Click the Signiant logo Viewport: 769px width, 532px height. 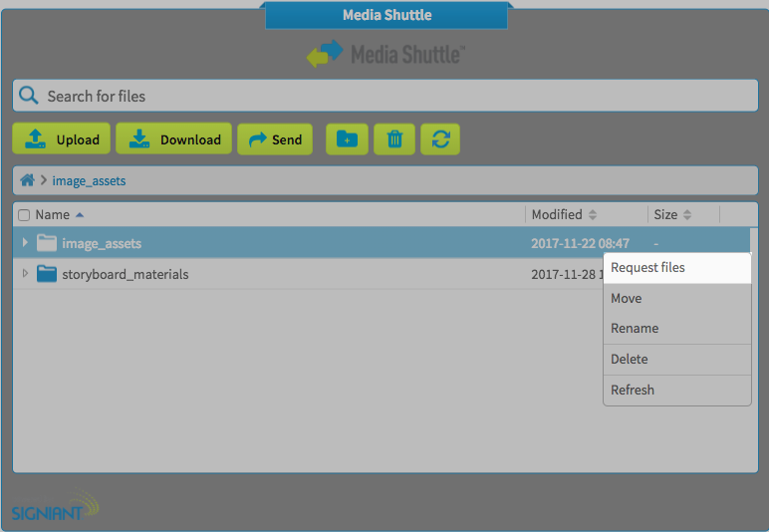[x=55, y=505]
